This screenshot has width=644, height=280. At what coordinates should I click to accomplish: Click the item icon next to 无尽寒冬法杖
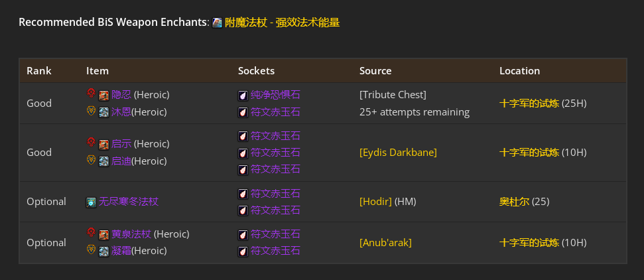pyautogui.click(x=92, y=202)
